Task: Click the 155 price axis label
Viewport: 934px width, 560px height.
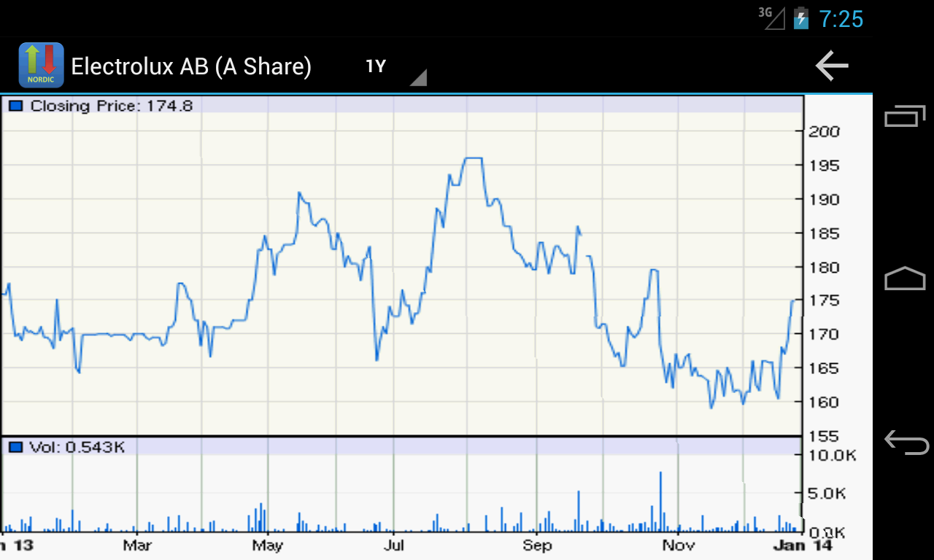Action: click(824, 436)
